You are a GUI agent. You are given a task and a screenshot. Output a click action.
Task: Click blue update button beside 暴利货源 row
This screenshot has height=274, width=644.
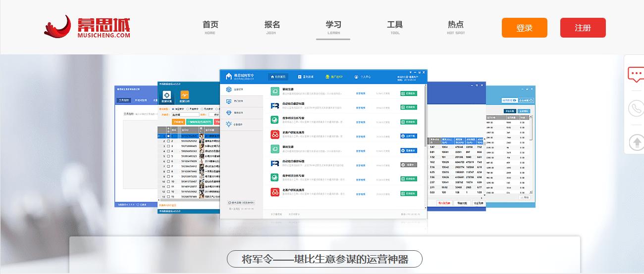[x=409, y=150]
